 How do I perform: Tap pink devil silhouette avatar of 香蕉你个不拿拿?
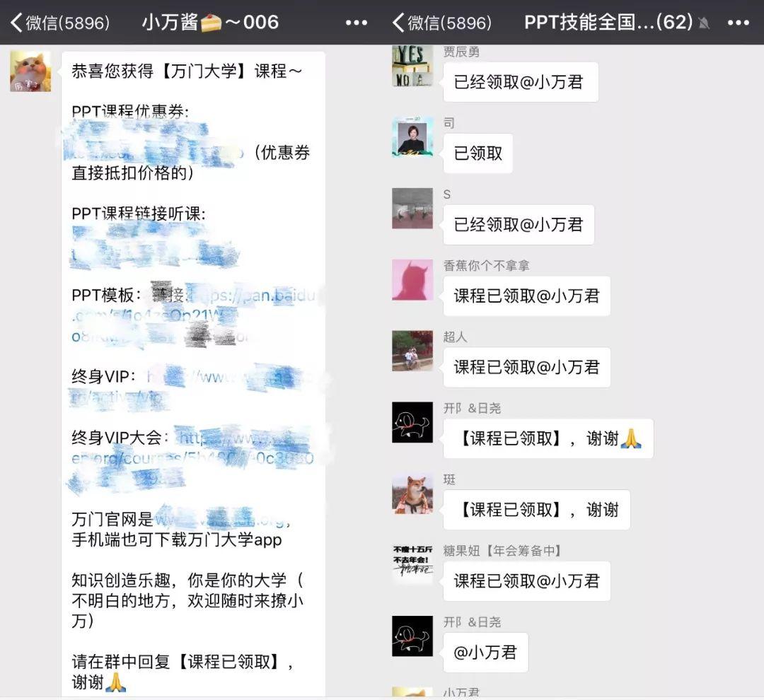click(412, 279)
